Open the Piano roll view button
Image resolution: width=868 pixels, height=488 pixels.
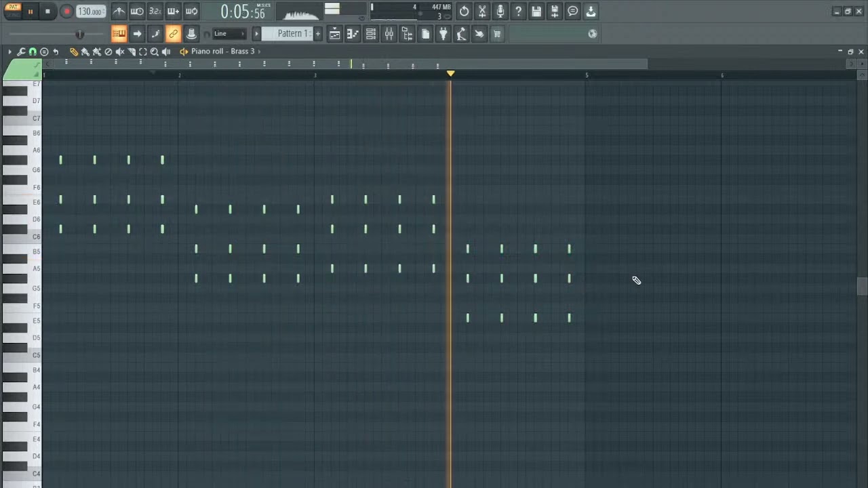click(x=353, y=34)
